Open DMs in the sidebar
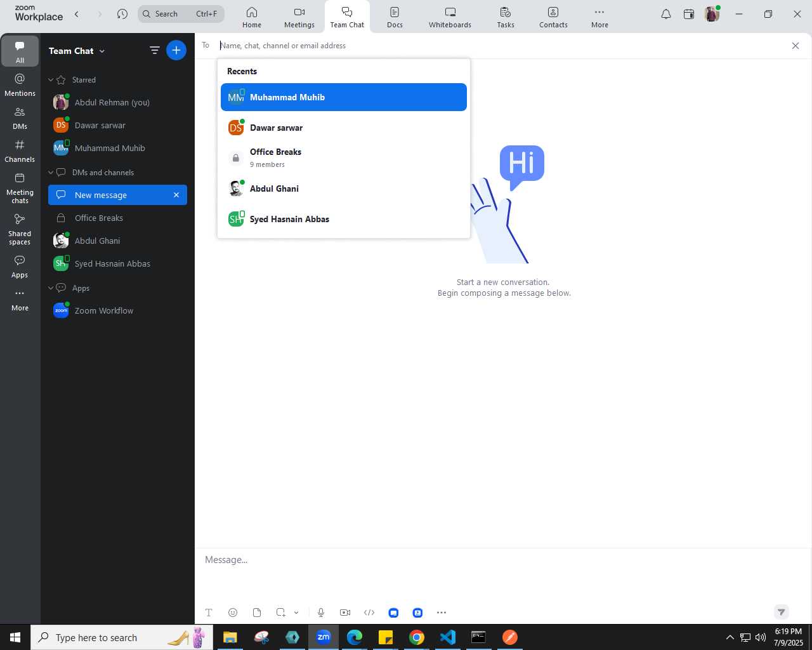812x650 pixels. pos(20,118)
